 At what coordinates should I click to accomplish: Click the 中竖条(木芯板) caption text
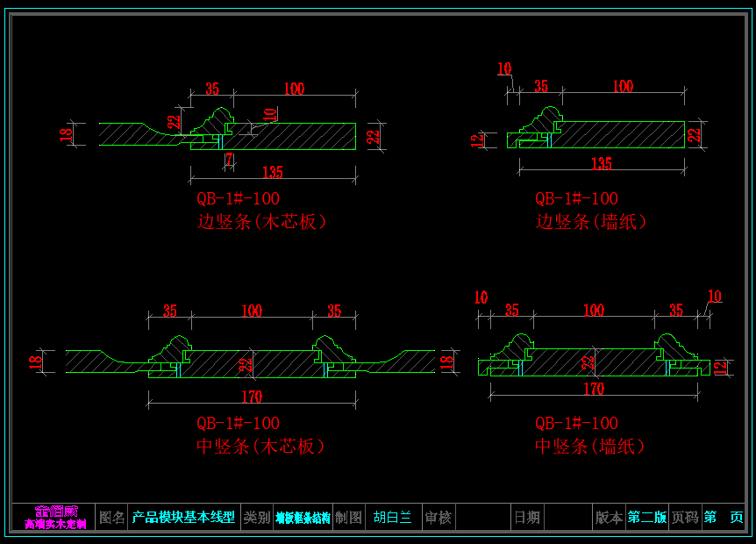coord(260,447)
